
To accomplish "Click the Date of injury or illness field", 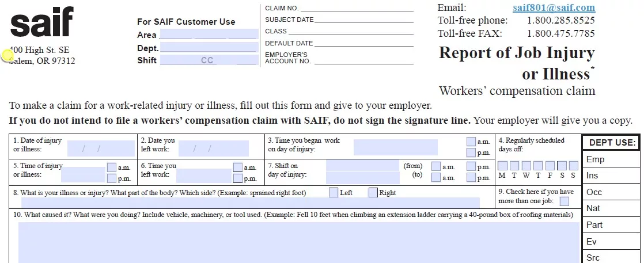I will (101, 148).
